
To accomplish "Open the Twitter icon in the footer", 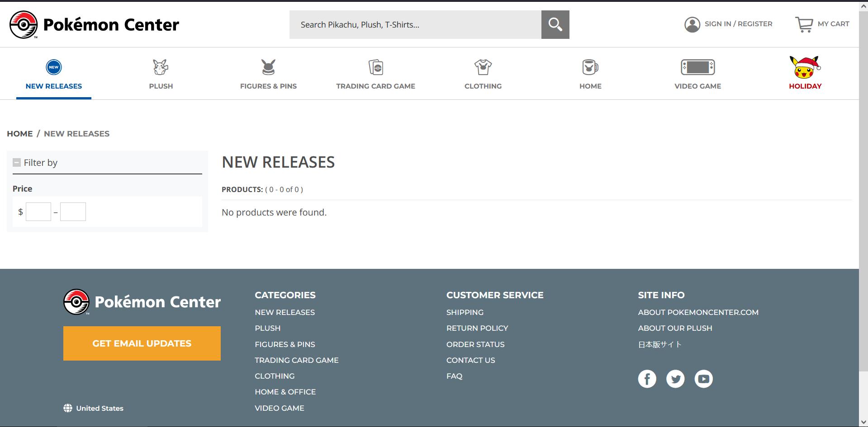I will click(x=675, y=379).
